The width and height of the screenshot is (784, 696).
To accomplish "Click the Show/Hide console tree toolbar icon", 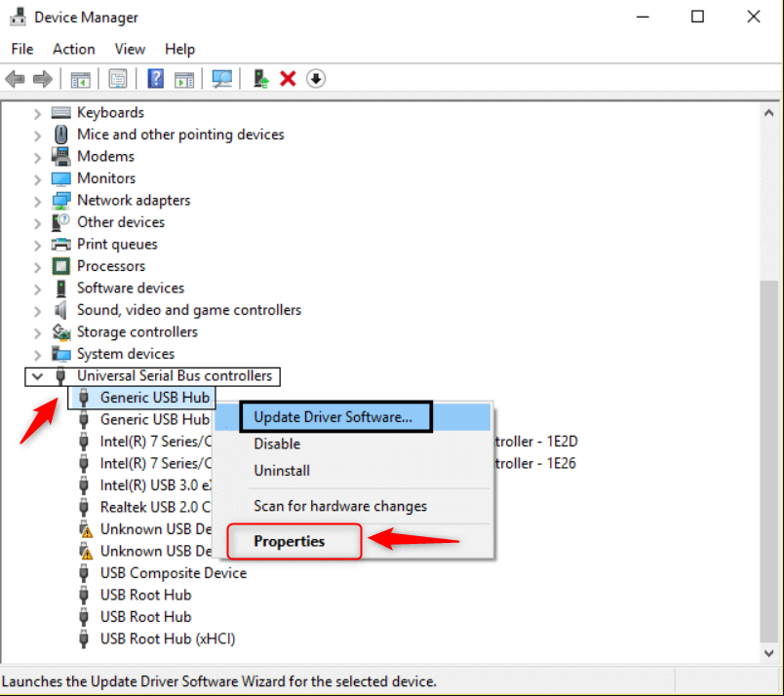I will (x=80, y=78).
